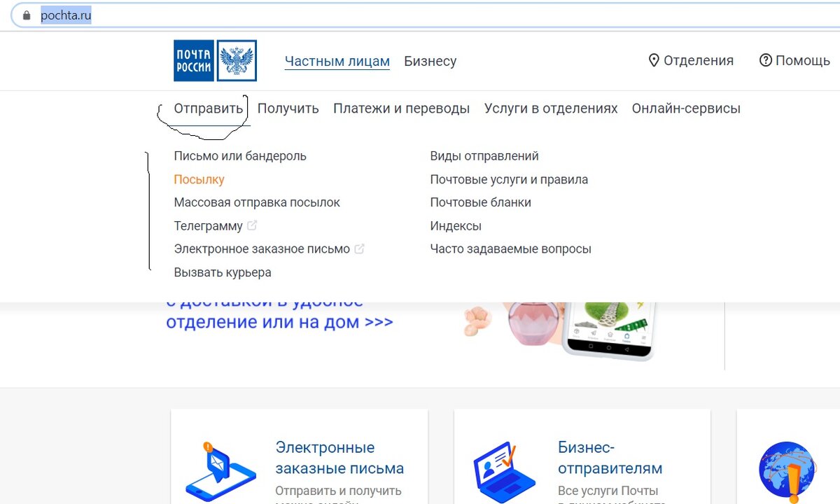Click the location pin icon beside Отделения
The image size is (840, 504).
[653, 60]
